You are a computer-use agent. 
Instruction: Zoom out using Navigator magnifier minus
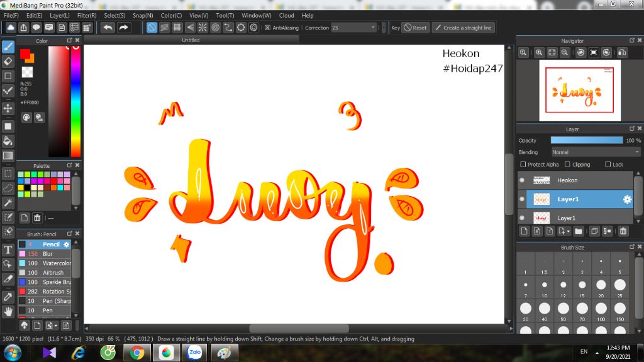point(565,53)
